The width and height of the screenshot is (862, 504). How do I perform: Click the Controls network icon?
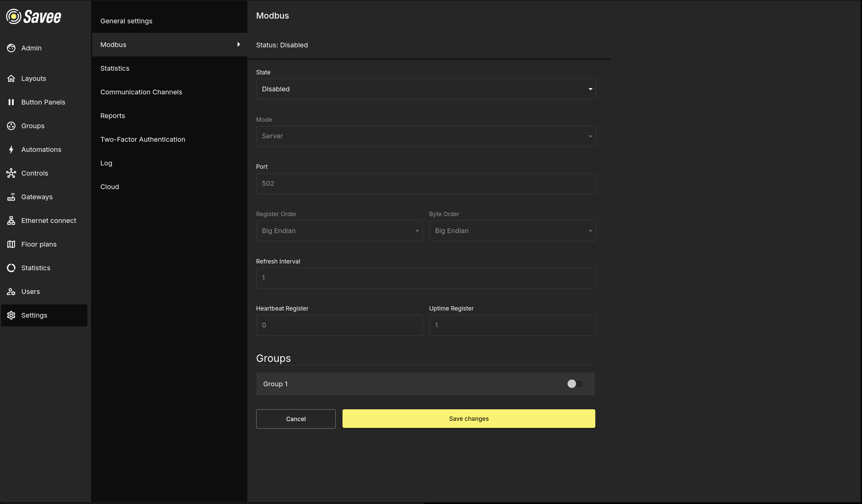pos(11,173)
